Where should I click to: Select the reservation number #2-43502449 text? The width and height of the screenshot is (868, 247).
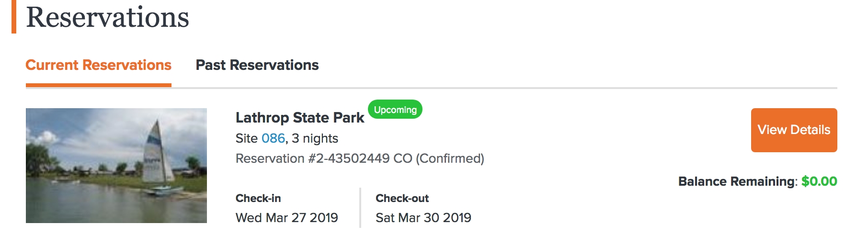pos(349,158)
